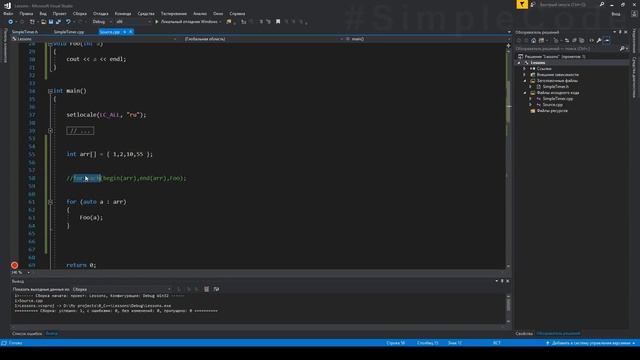640x360 pixels.
Task: Click the Output panel vertical scrollbar
Action: click(x=508, y=308)
